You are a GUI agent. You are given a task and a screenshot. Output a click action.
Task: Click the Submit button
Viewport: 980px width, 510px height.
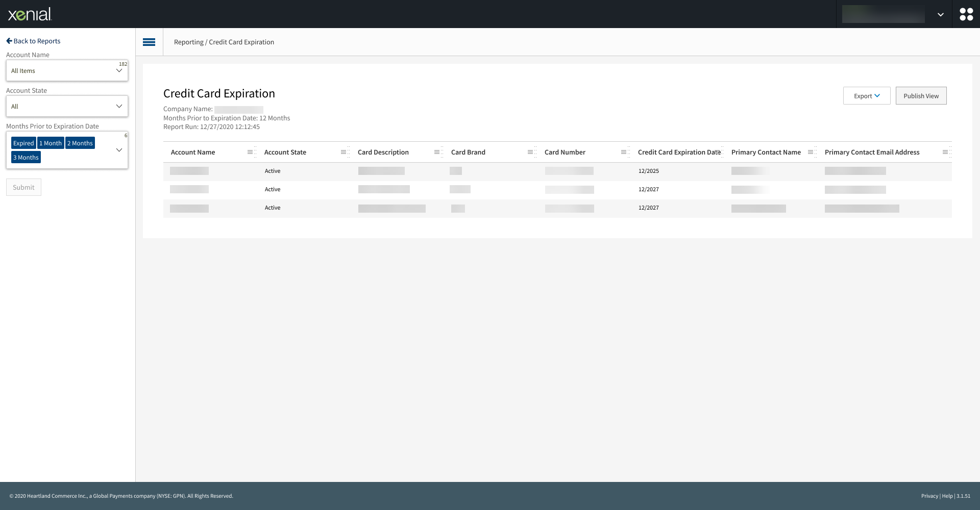coord(23,188)
